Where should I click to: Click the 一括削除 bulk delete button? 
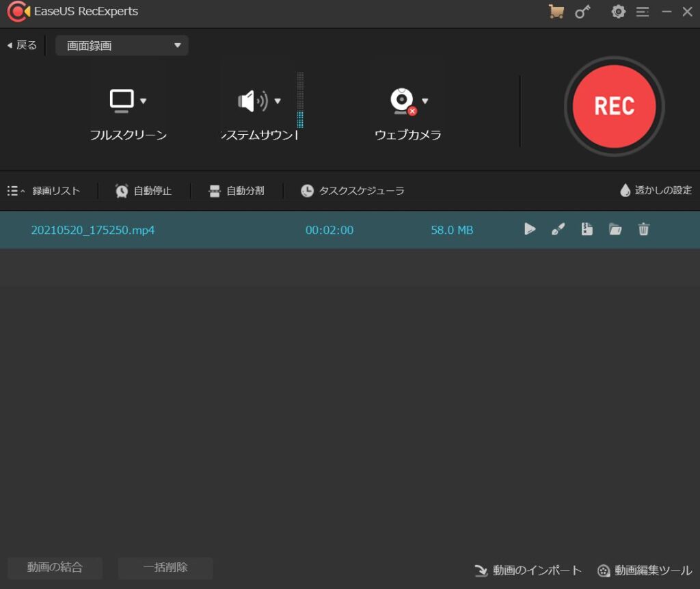pos(165,568)
